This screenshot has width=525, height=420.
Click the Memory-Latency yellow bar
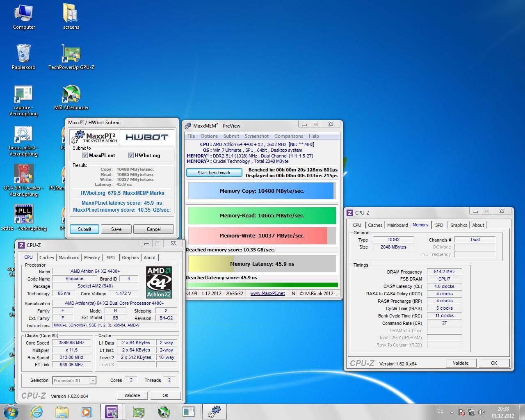(262, 264)
